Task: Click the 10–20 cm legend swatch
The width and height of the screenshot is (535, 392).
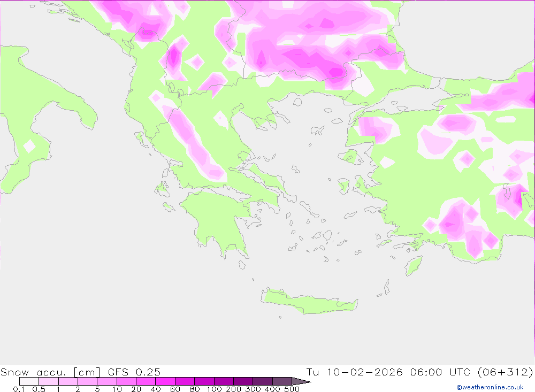Action: coord(127,381)
